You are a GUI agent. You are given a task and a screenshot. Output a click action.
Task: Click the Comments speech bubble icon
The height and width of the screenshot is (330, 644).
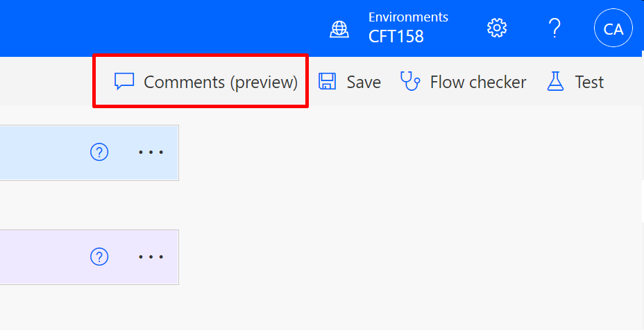click(x=124, y=82)
